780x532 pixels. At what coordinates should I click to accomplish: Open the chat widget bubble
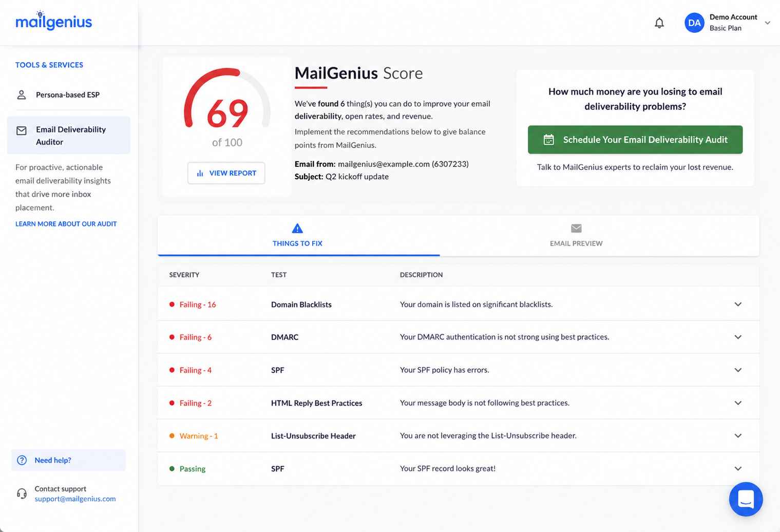(746, 499)
